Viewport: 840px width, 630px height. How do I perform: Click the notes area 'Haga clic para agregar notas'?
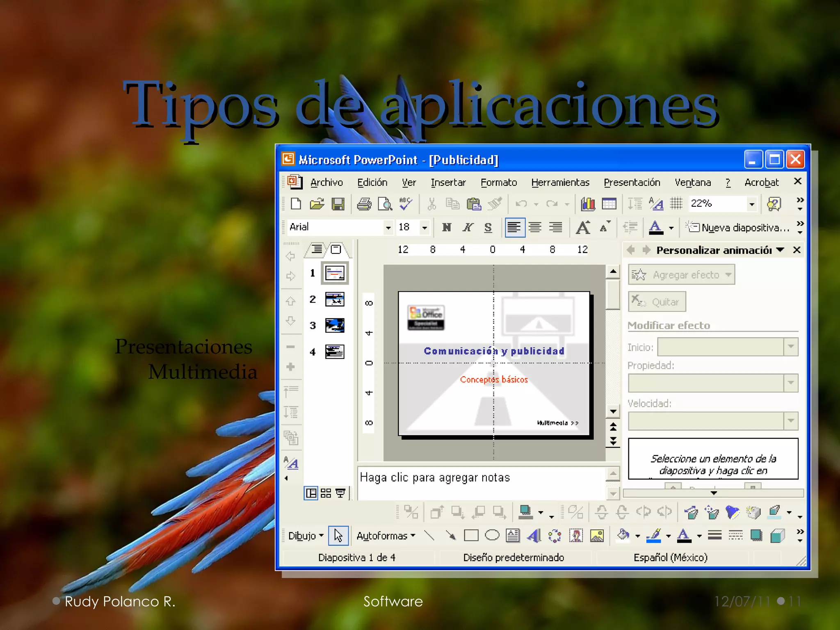click(x=481, y=483)
